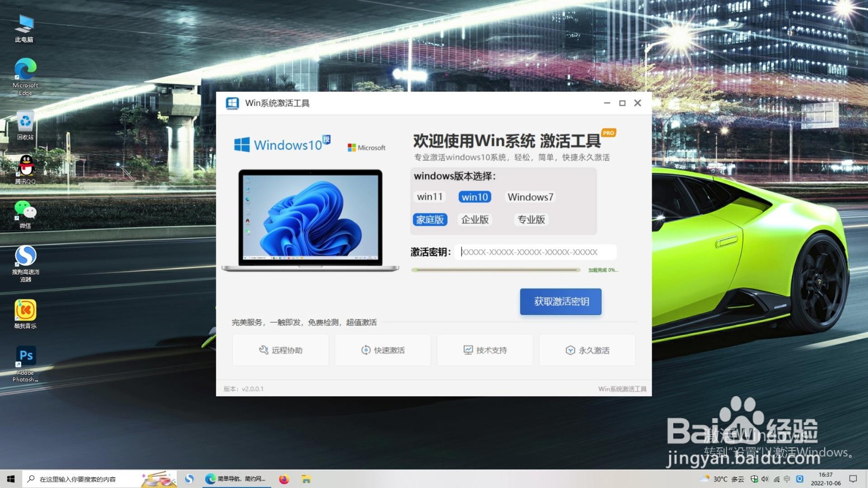Click the 30°C 多云 weather widget
Image resolution: width=868 pixels, height=488 pixels.
click(x=722, y=479)
